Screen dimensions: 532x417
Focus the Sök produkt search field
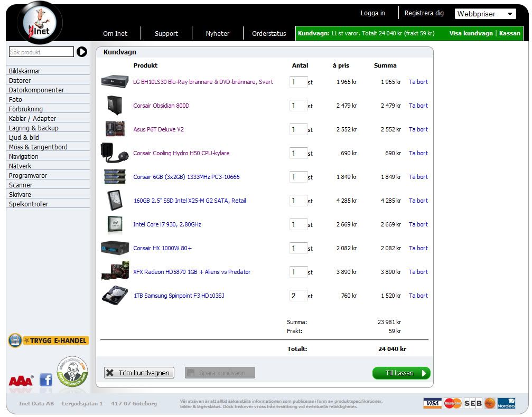click(x=41, y=52)
